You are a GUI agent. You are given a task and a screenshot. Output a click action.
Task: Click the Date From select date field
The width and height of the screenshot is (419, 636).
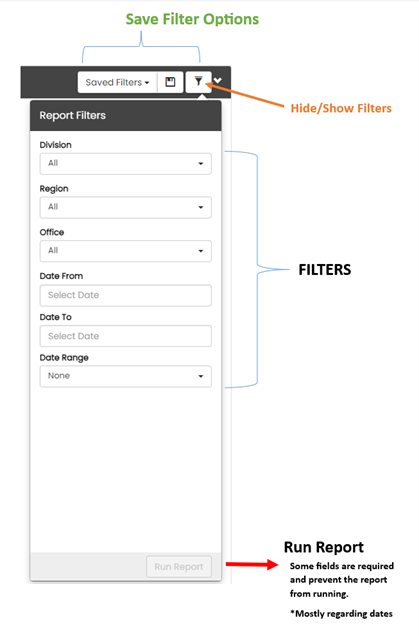coord(125,295)
